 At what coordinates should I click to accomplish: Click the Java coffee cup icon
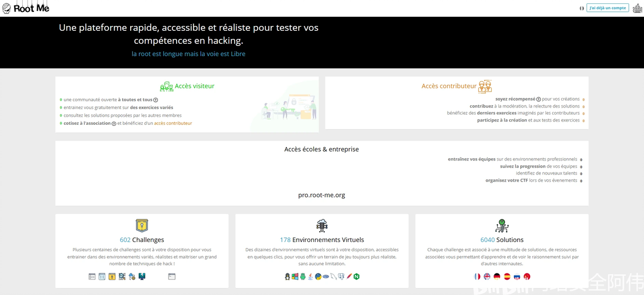point(311,277)
